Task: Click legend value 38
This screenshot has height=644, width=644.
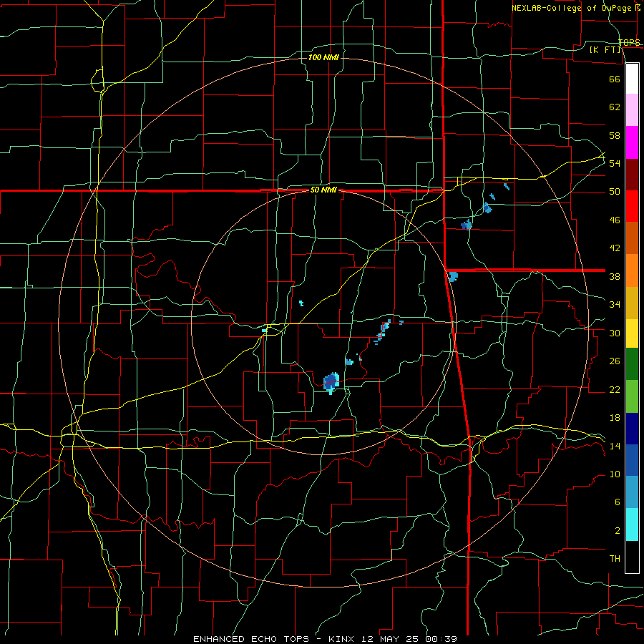Action: [615, 276]
